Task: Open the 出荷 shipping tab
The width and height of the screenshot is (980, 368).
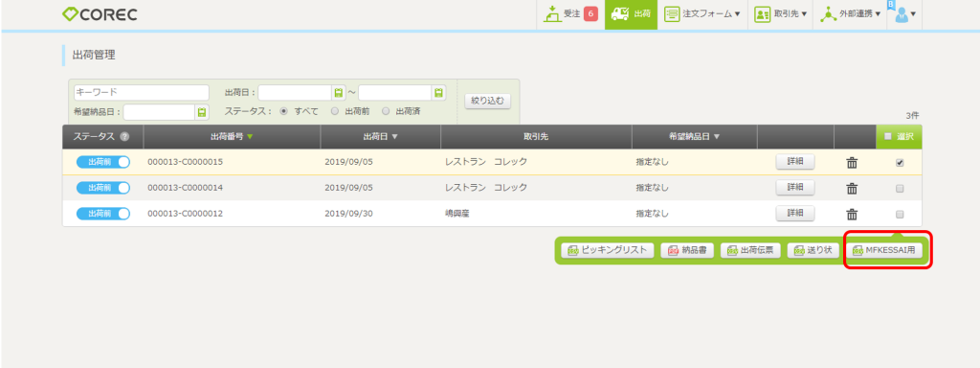Action: pos(631,13)
